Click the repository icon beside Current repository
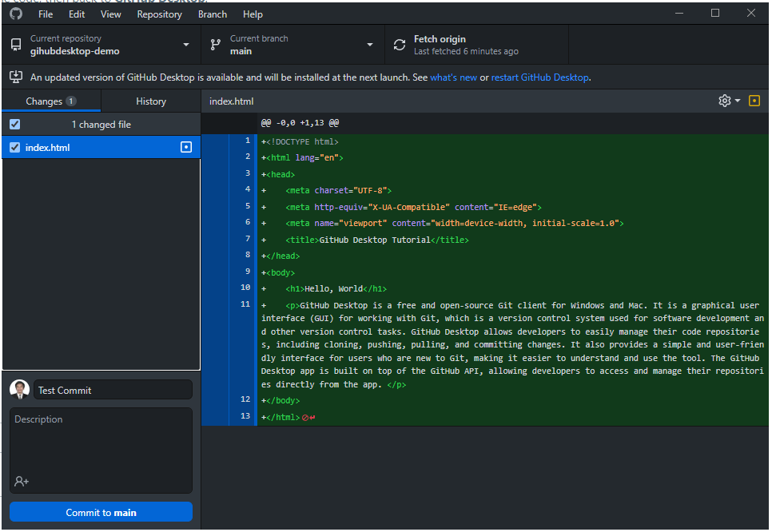 pyautogui.click(x=16, y=45)
